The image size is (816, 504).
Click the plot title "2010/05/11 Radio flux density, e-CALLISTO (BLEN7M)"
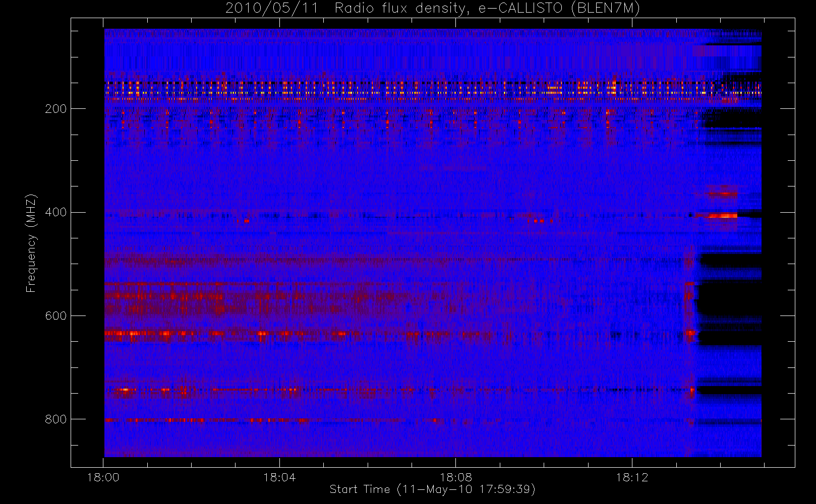coord(433,9)
